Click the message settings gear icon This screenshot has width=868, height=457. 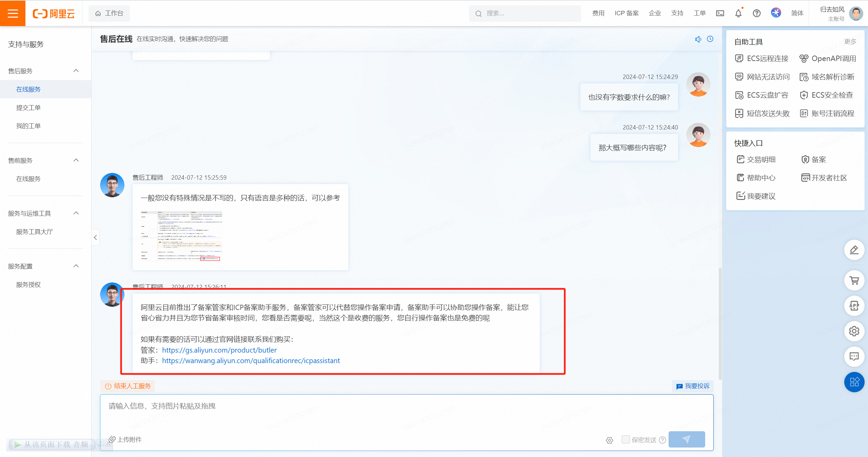[x=609, y=440]
